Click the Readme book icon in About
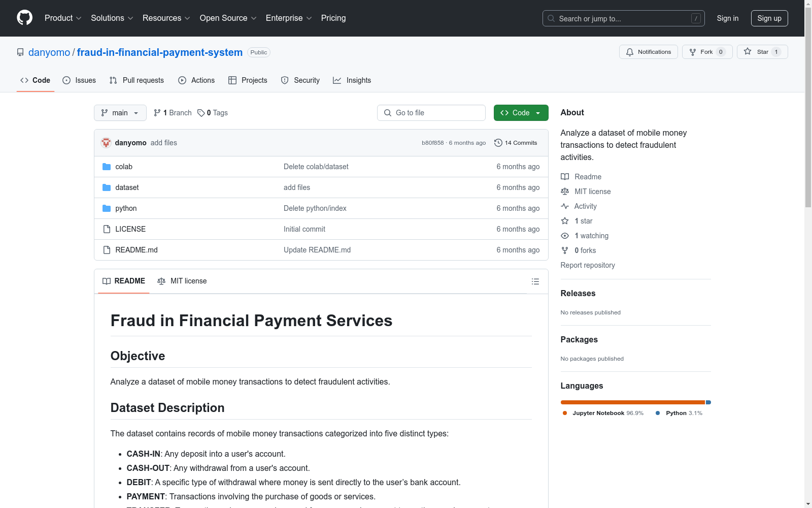The width and height of the screenshot is (812, 508). click(565, 177)
